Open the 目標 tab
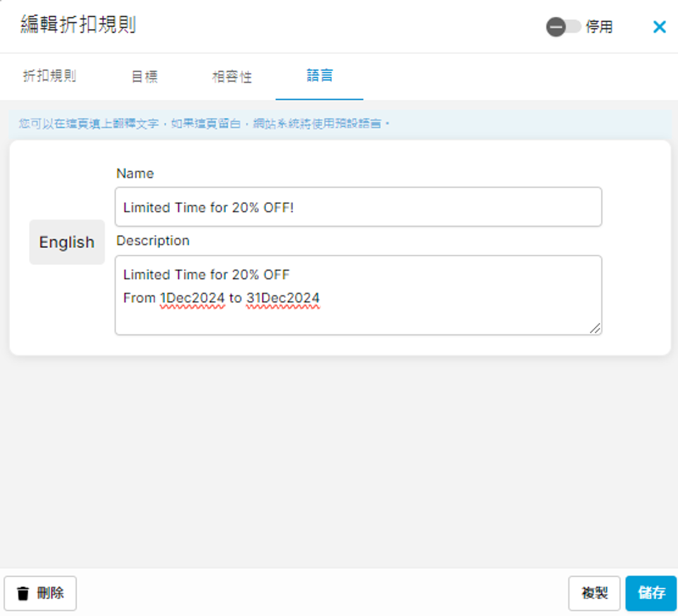Image resolution: width=678 pixels, height=616 pixels. pos(144,76)
